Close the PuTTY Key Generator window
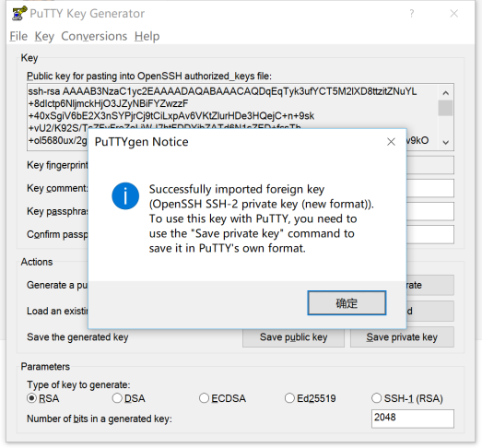Image resolution: width=482 pixels, height=448 pixels. [x=454, y=13]
